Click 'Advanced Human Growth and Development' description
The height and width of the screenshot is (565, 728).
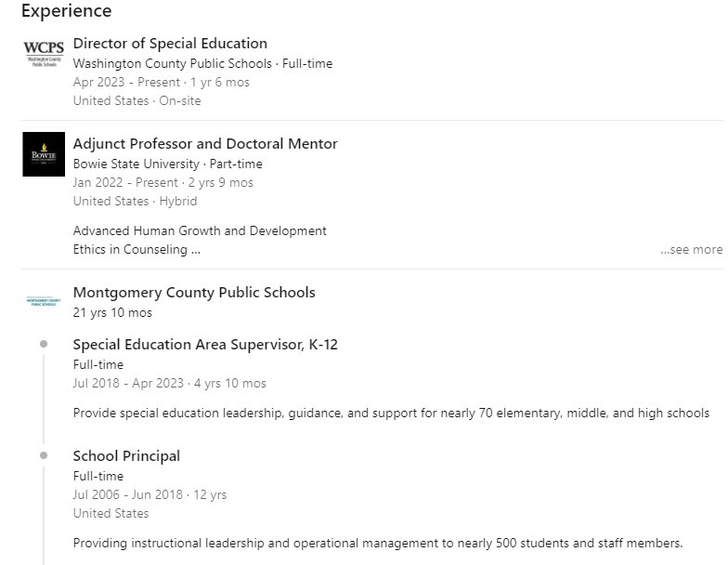pyautogui.click(x=200, y=230)
